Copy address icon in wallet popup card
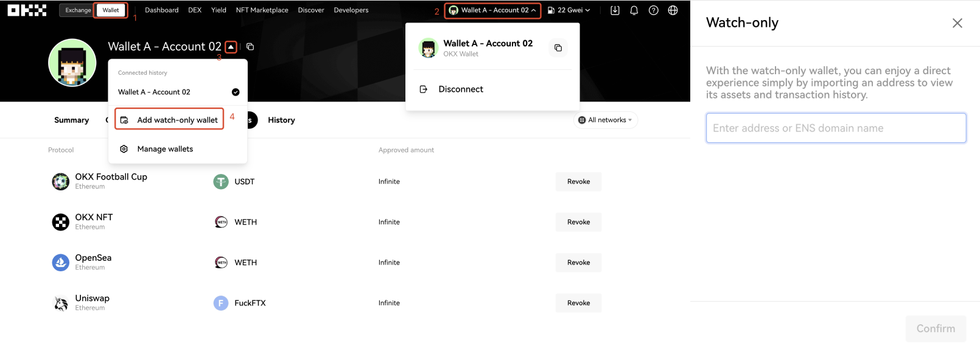The image size is (980, 354). click(558, 48)
